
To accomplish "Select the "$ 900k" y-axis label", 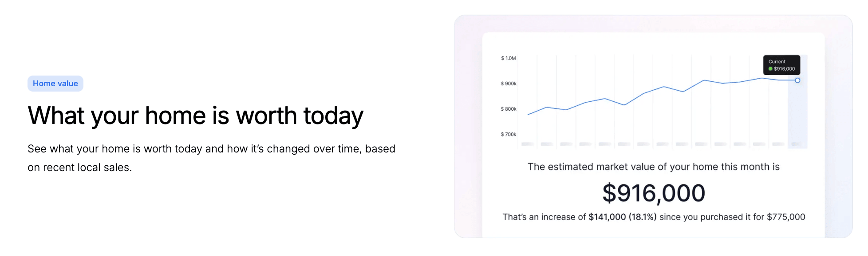I will tap(509, 84).
